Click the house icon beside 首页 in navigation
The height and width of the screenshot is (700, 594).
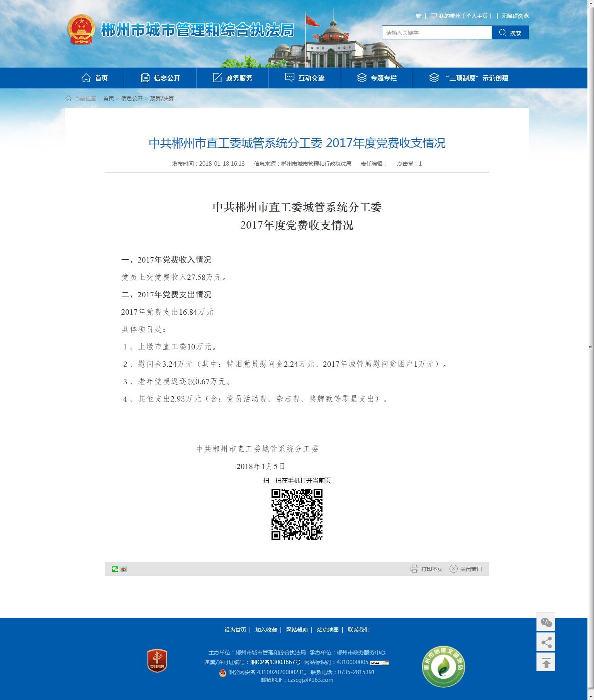tap(86, 78)
